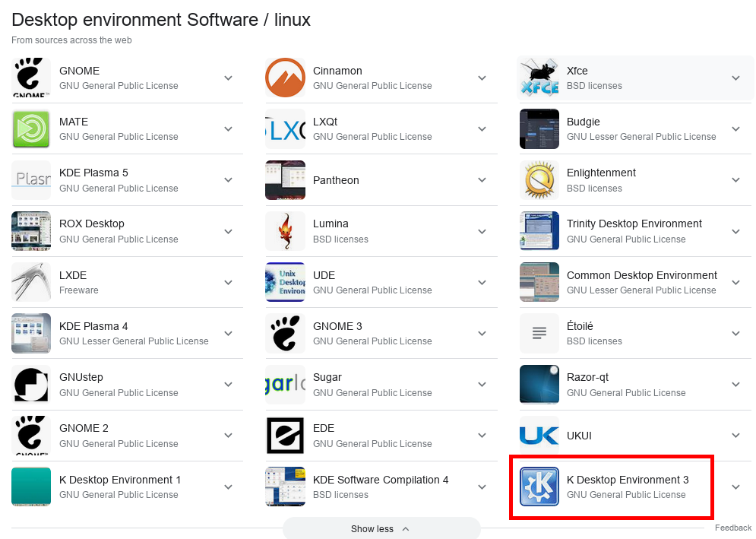
Task: Click the Lumina flame logo
Action: (x=285, y=231)
